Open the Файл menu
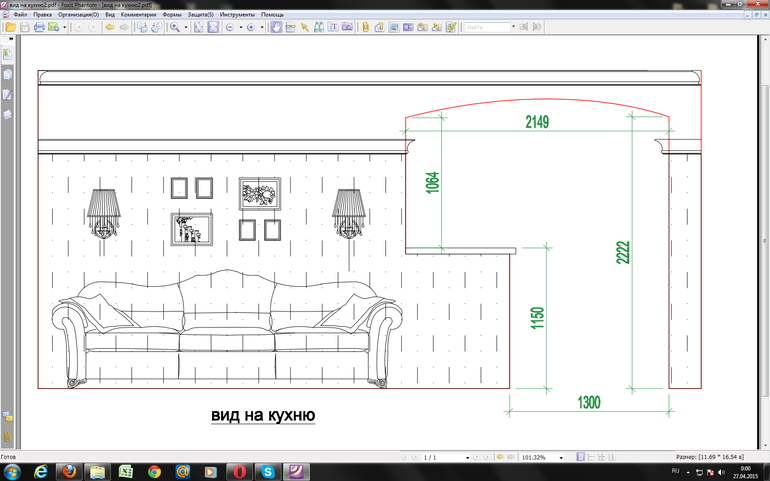This screenshot has height=481, width=770. (x=20, y=16)
